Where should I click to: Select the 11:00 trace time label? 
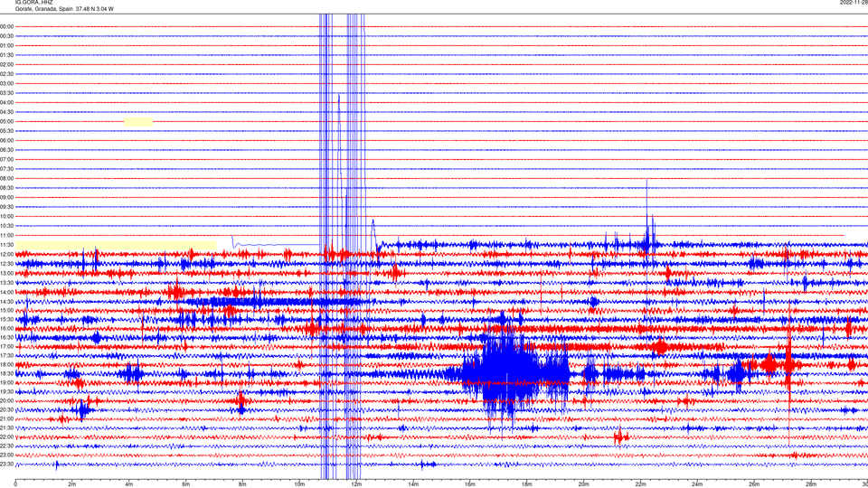pyautogui.click(x=6, y=235)
